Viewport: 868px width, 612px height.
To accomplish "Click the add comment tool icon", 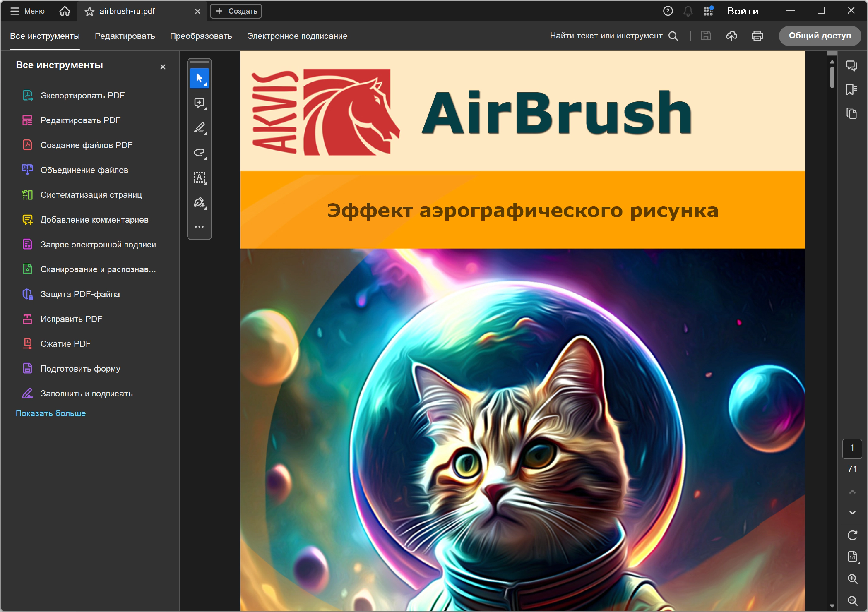I will pos(199,103).
